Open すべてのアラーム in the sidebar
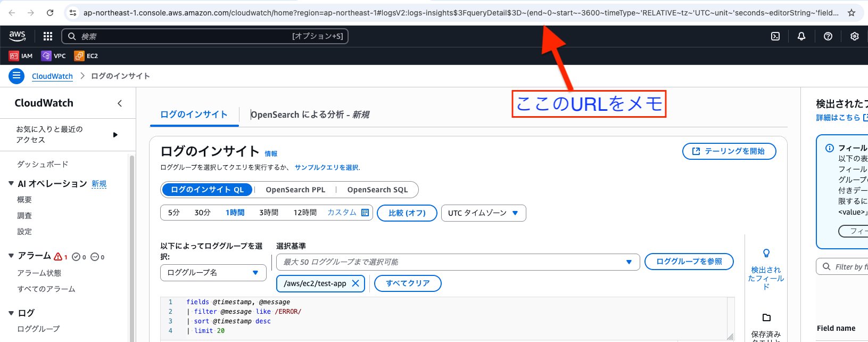868x342 pixels. tap(46, 289)
